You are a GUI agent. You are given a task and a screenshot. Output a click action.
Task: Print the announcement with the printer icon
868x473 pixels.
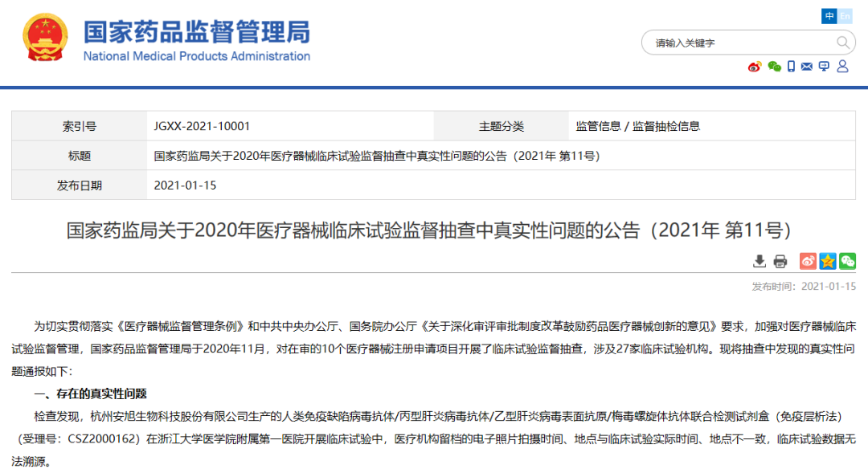pos(780,261)
